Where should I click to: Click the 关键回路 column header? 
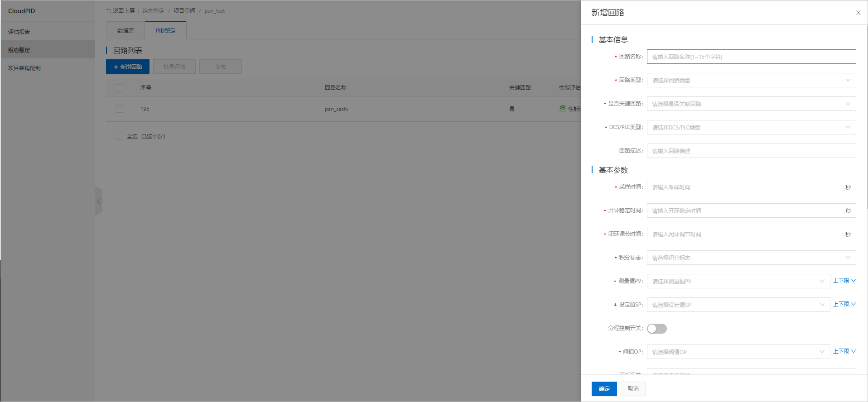520,88
